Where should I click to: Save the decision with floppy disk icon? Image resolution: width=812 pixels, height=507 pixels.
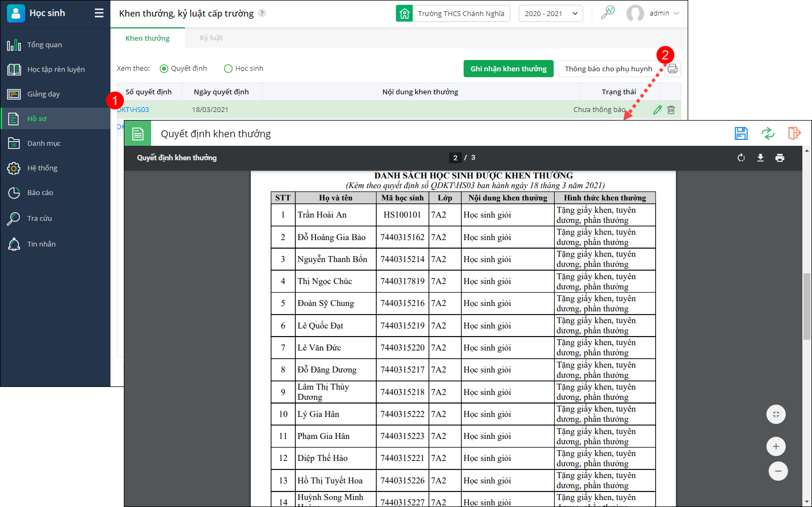(x=741, y=133)
